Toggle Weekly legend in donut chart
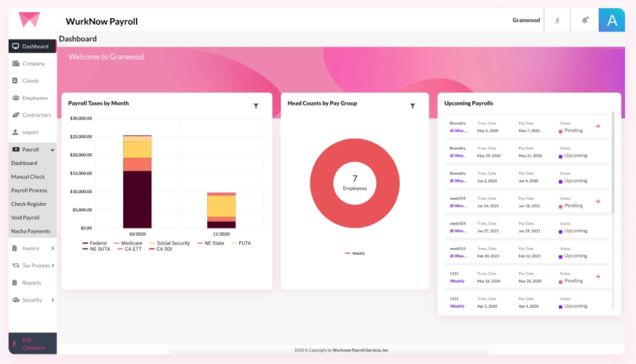Viewport: 636px width, 364px height. click(355, 254)
